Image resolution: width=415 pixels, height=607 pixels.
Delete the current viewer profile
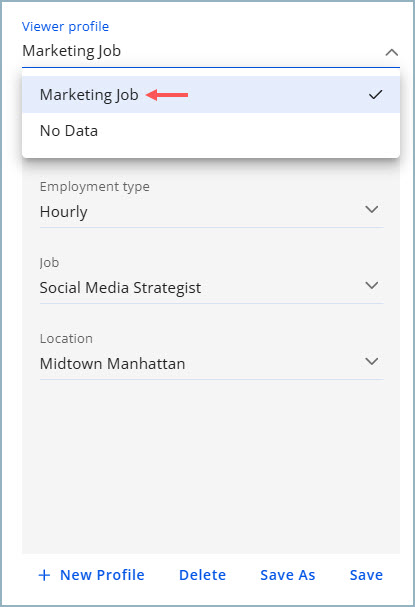[202, 575]
